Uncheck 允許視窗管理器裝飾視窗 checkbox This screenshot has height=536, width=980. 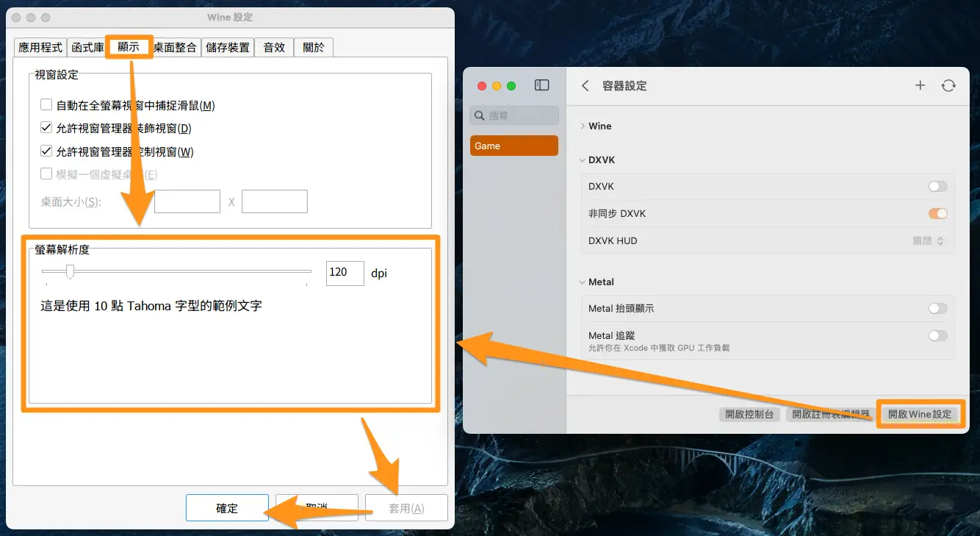46,128
